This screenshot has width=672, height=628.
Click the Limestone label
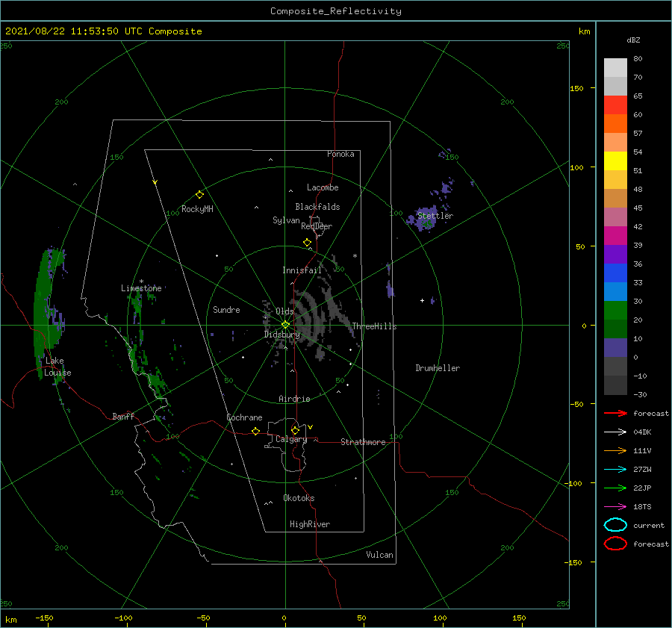[x=141, y=288]
